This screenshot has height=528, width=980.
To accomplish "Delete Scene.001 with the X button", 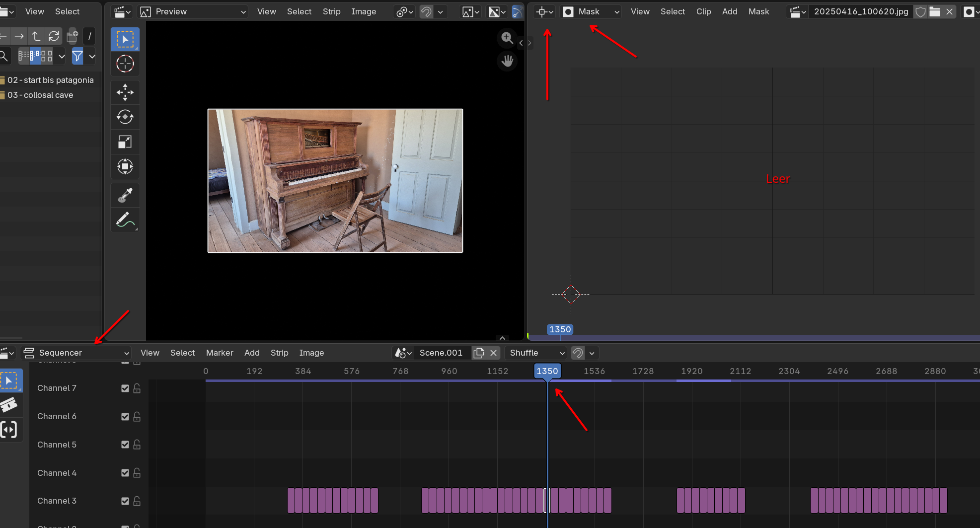I will click(493, 353).
